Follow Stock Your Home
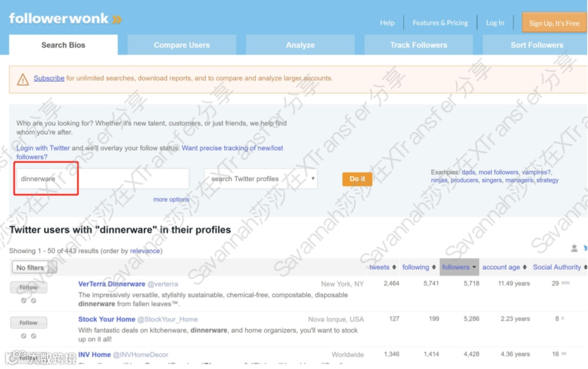This screenshot has width=588, height=369. pyautogui.click(x=28, y=323)
